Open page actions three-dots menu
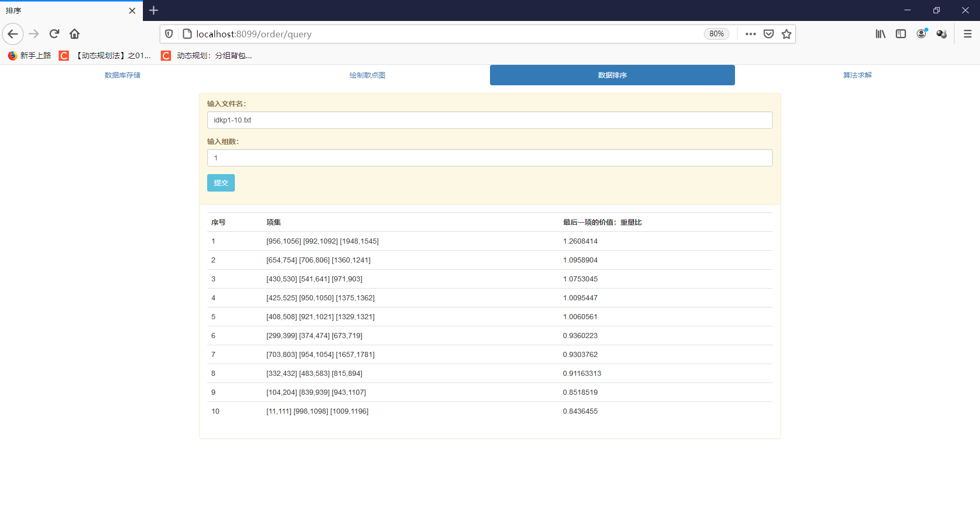980x526 pixels. pyautogui.click(x=750, y=34)
